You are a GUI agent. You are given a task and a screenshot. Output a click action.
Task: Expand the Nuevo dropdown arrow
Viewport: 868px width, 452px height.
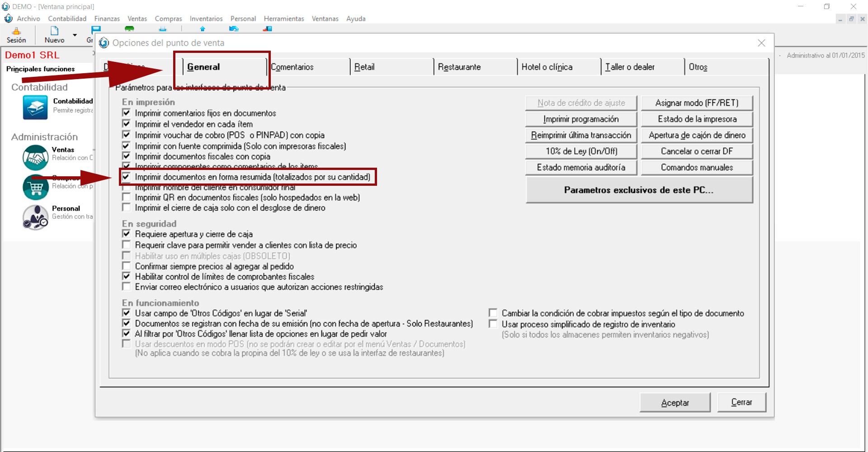[75, 35]
